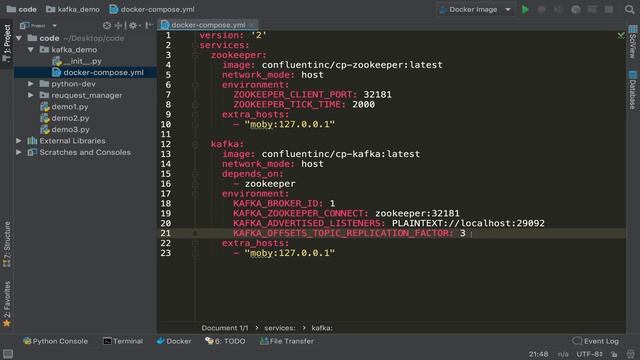Select docker-compose.yml in project tree
This screenshot has height=360, width=640.
pos(98,72)
